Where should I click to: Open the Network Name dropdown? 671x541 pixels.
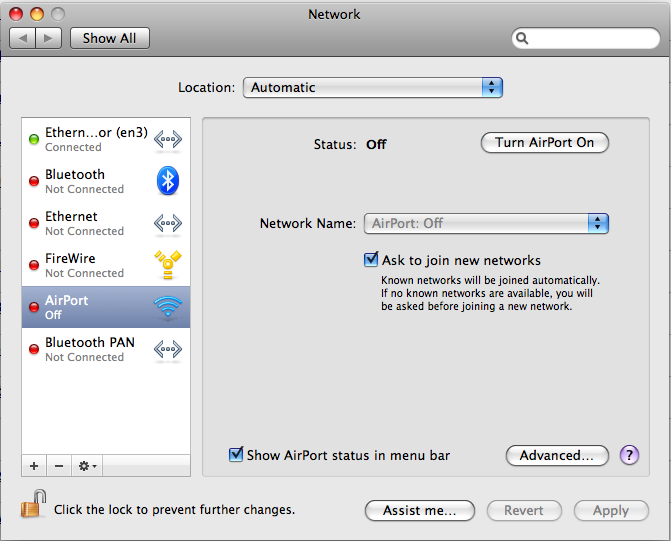click(486, 223)
